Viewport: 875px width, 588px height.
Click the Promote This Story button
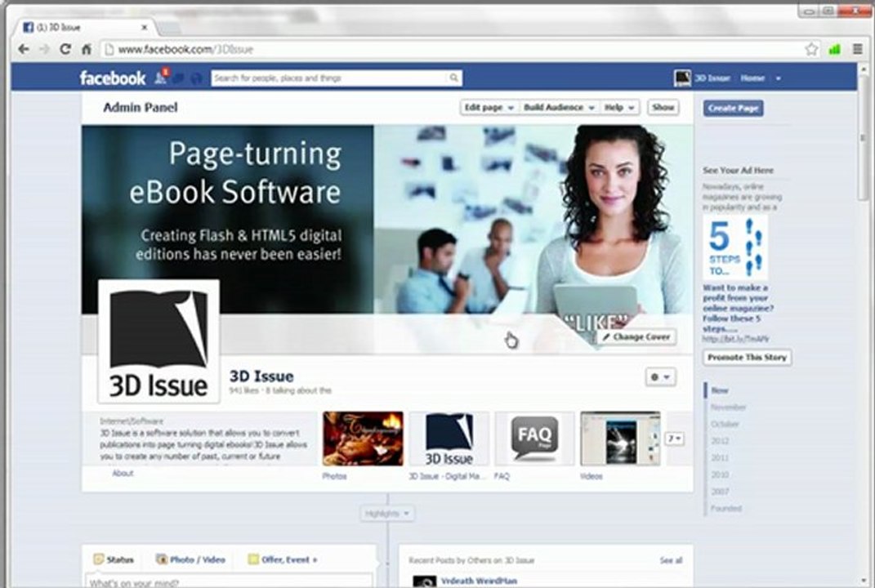[x=747, y=357]
